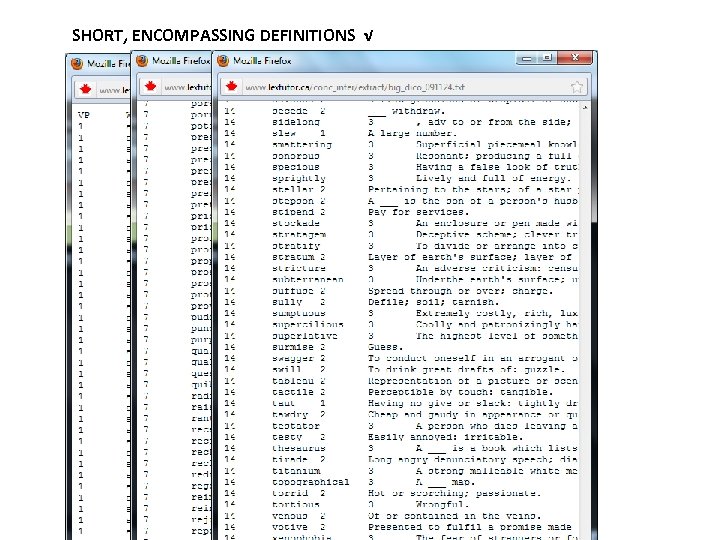
Task: Select the word "sonorous"
Action: (295, 156)
